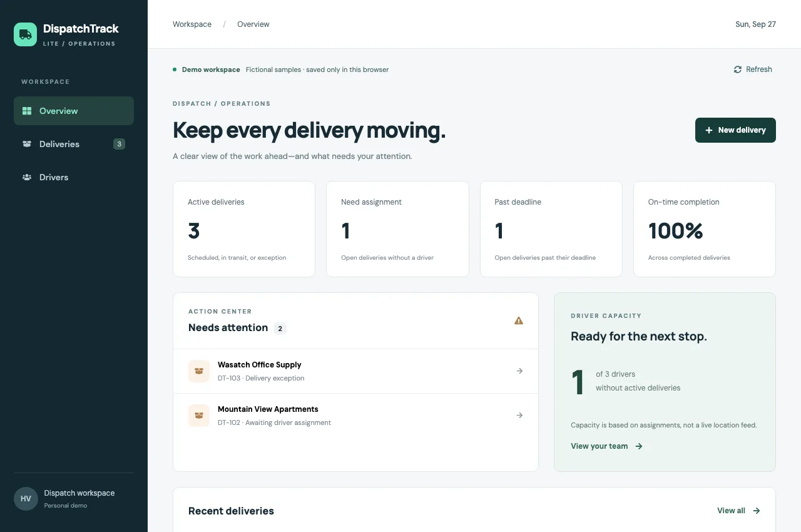Create a New delivery
This screenshot has height=532, width=801.
(735, 130)
